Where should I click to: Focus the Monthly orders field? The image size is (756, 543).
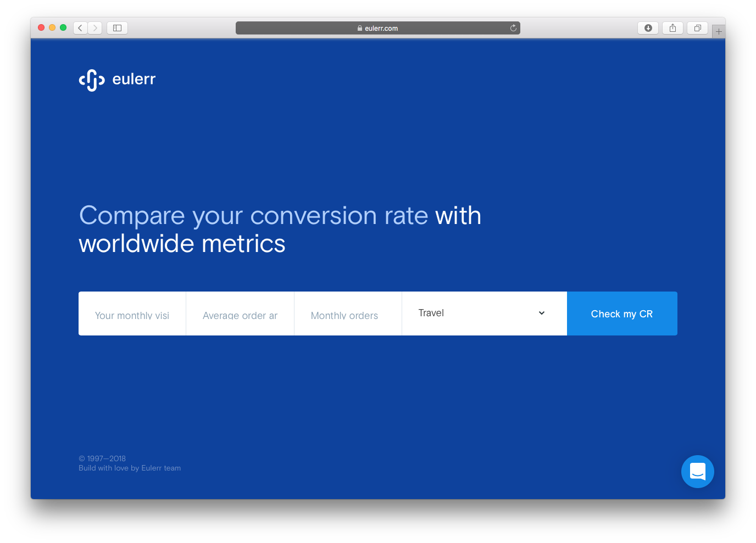348,314
